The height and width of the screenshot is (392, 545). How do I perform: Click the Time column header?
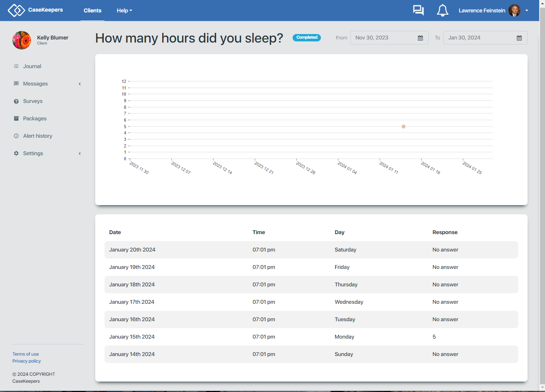259,232
